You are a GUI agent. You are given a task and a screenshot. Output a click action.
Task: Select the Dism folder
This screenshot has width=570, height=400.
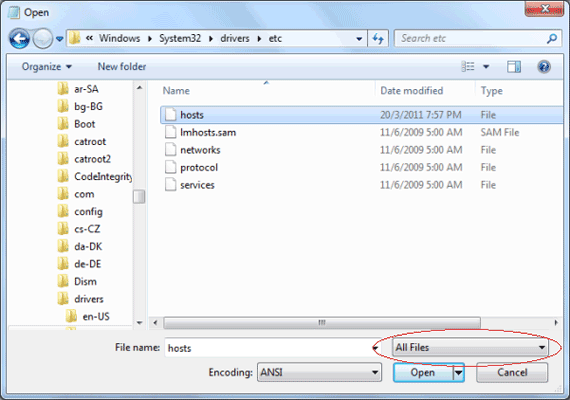85,281
